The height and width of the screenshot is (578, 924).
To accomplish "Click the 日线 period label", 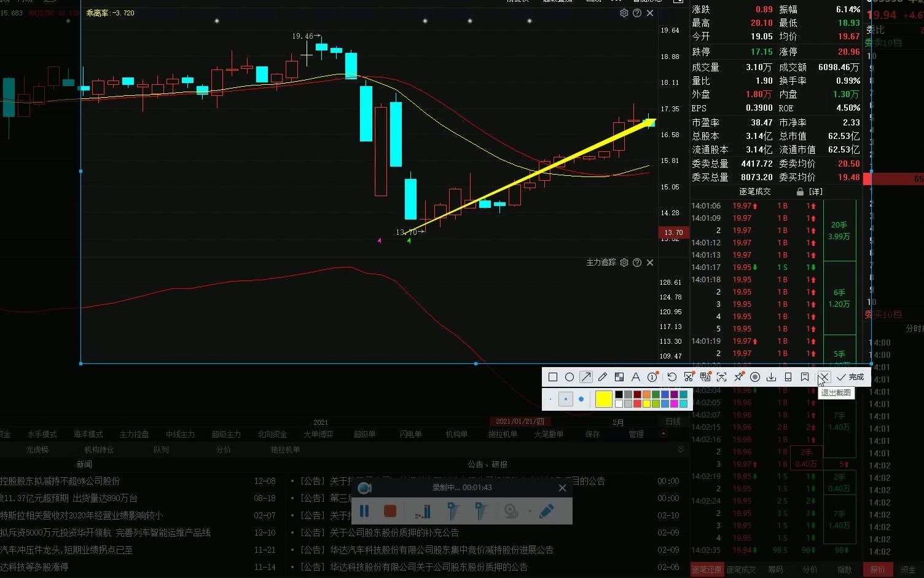I will pyautogui.click(x=673, y=421).
